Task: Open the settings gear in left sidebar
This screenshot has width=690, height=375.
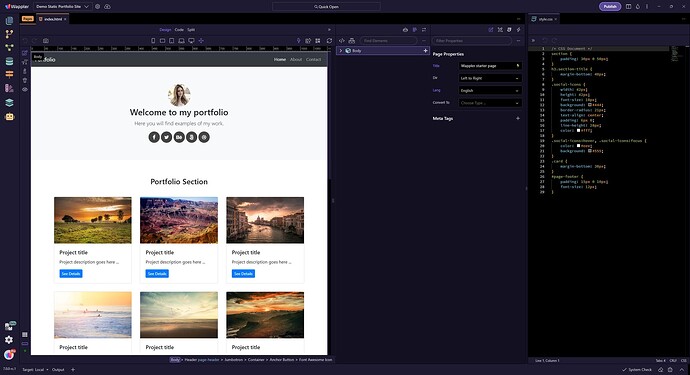Action: coord(9,340)
